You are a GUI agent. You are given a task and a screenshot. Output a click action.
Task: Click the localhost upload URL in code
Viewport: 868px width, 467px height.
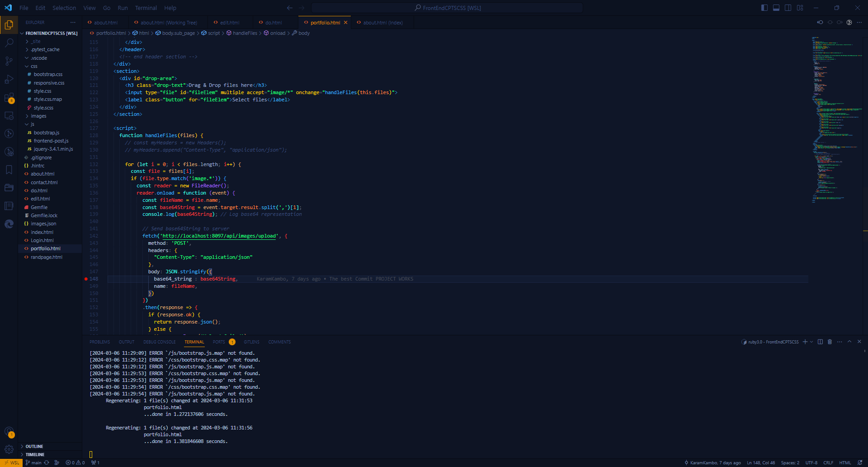(219, 236)
